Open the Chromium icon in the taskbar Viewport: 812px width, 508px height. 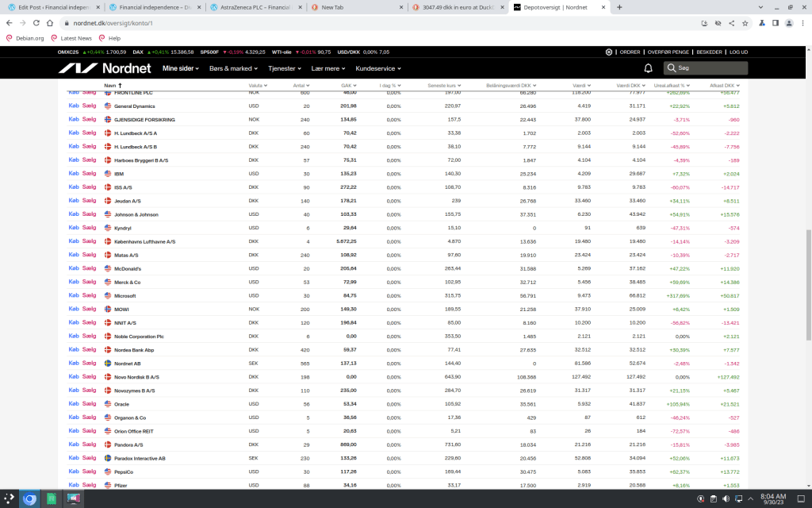pyautogui.click(x=29, y=498)
